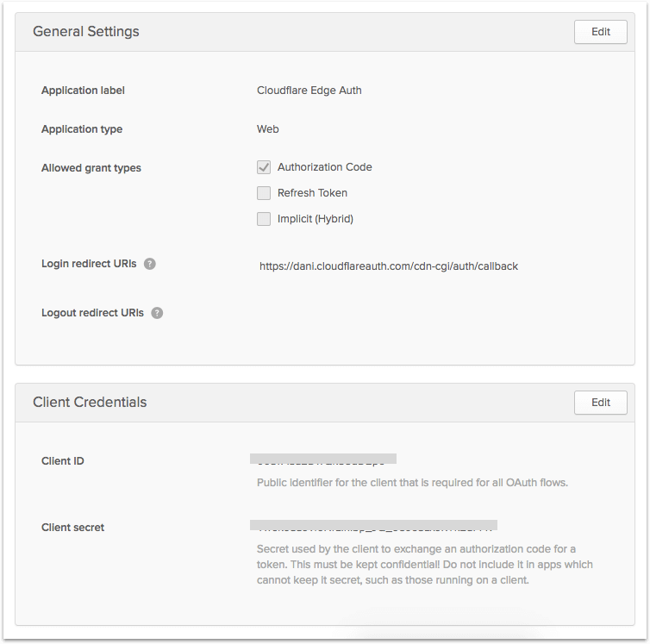Tick the Implicit (Hybrid) checkbox
This screenshot has width=650, height=644.
[264, 219]
